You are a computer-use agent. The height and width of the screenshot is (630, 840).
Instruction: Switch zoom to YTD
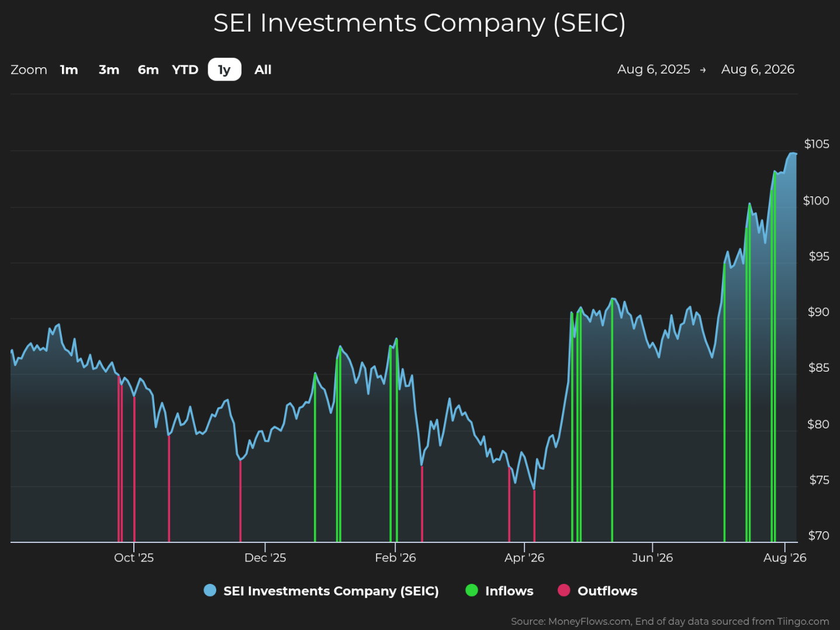[185, 70]
